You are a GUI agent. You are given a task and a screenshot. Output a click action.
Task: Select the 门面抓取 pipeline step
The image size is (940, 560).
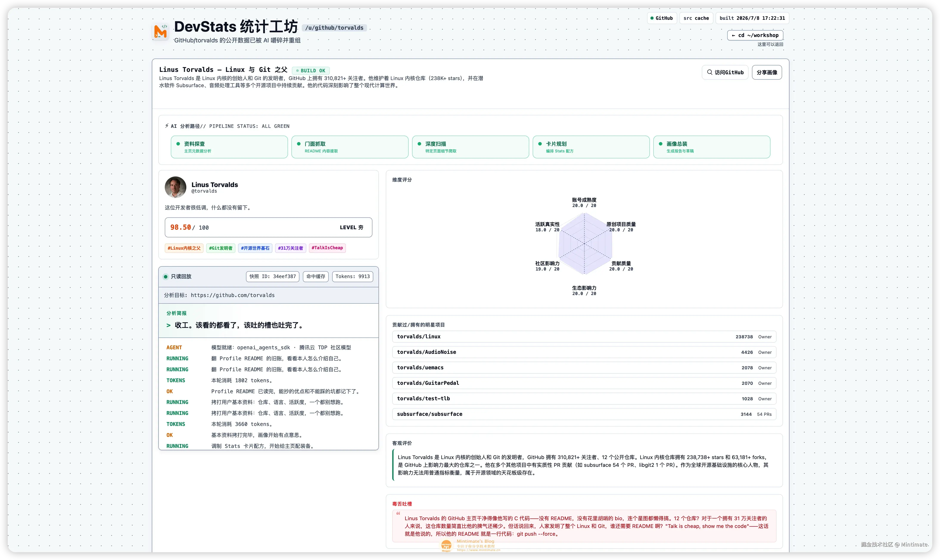click(x=350, y=147)
